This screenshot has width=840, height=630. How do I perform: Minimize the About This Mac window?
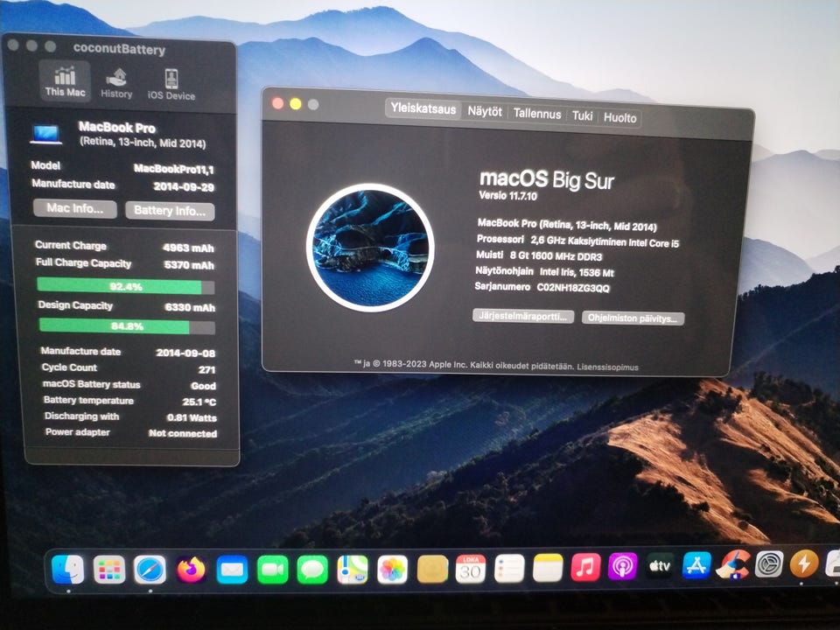click(x=296, y=104)
